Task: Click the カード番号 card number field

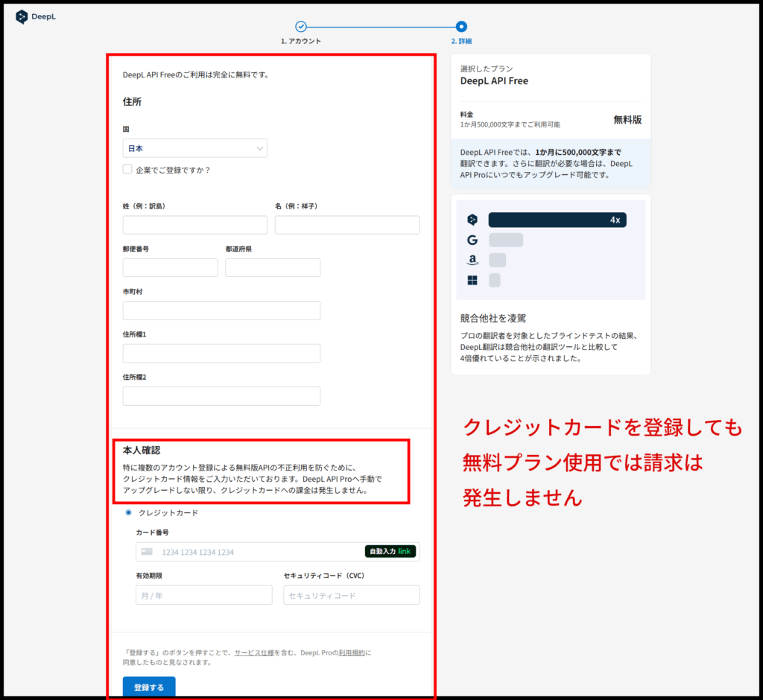Action: pyautogui.click(x=277, y=552)
